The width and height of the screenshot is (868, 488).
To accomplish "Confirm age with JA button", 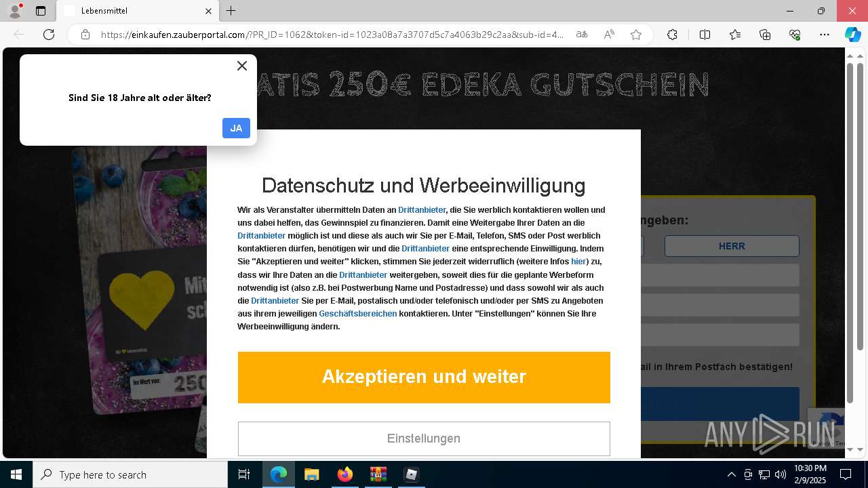I will point(236,128).
